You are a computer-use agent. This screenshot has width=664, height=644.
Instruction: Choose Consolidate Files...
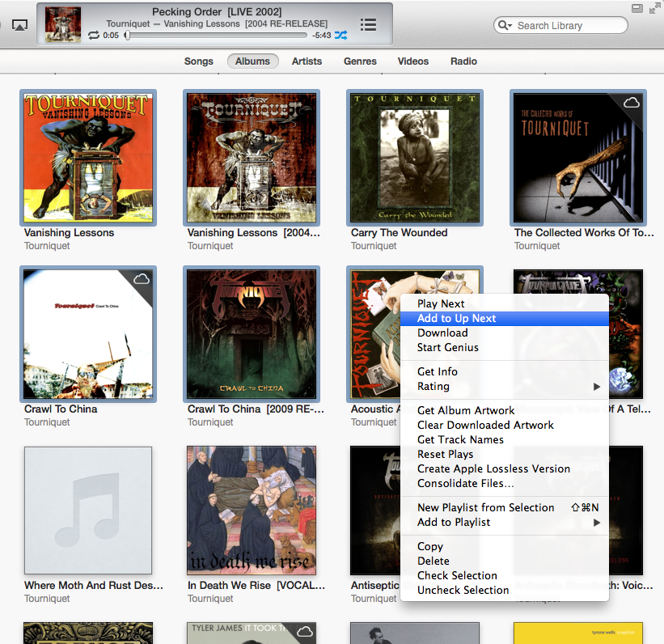click(505, 484)
